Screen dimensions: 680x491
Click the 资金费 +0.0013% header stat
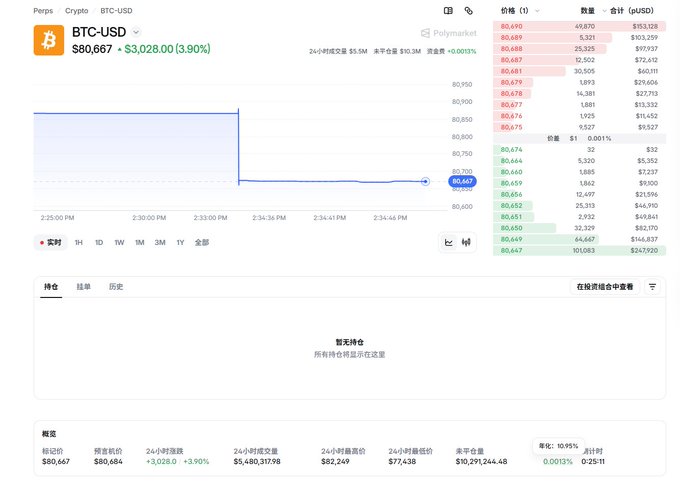pos(451,51)
